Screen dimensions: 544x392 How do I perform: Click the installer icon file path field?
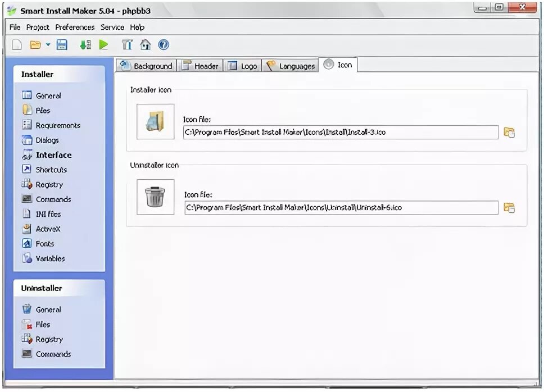tap(341, 133)
